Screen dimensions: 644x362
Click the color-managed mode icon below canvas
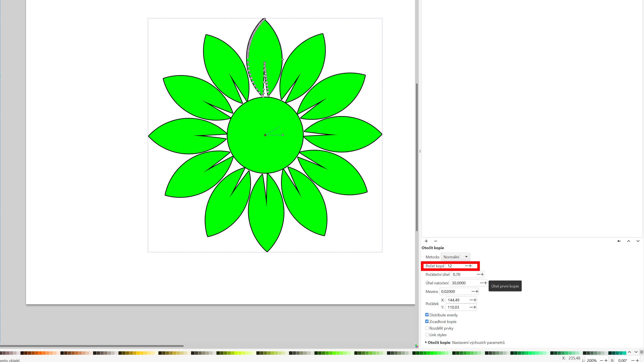pyautogui.click(x=417, y=346)
